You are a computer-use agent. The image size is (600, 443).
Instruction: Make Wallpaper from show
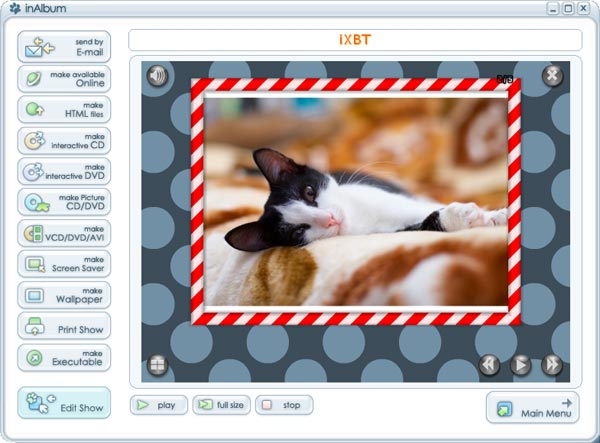(x=64, y=295)
